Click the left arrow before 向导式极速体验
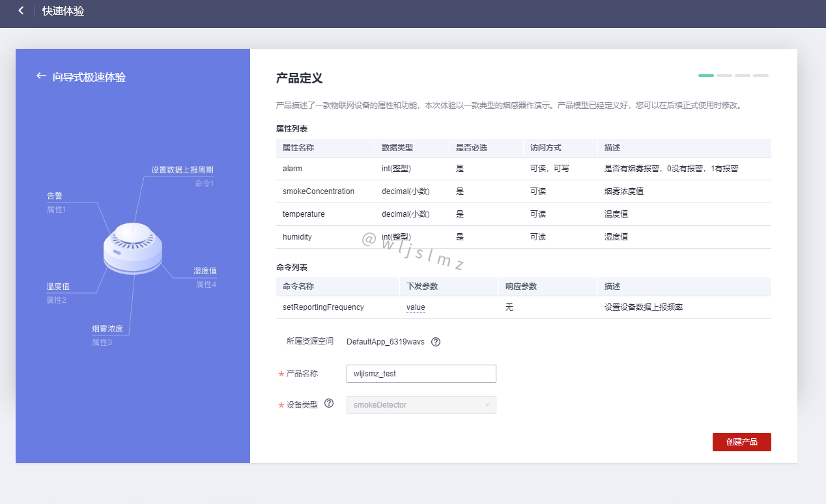 pos(41,76)
